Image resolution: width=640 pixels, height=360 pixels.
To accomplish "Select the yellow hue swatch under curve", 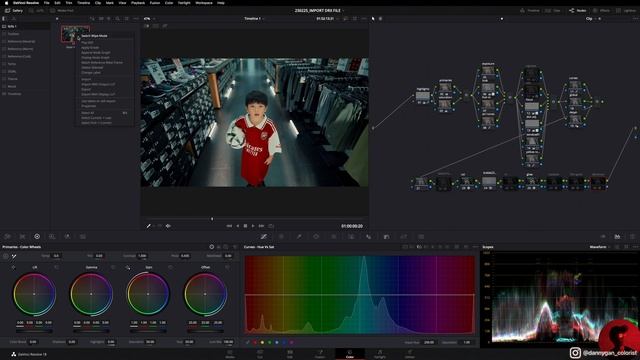I will point(262,342).
